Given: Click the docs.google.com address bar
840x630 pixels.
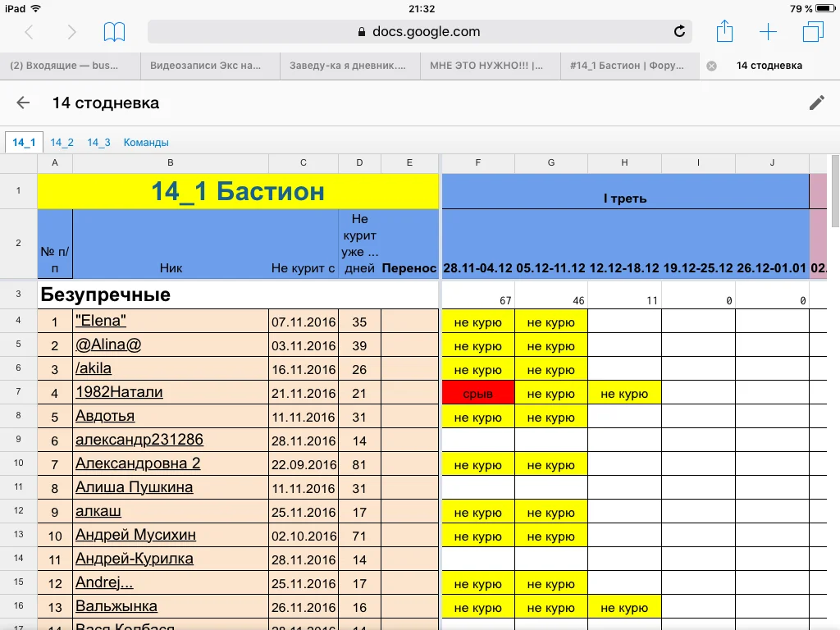Looking at the screenshot, I should (419, 32).
